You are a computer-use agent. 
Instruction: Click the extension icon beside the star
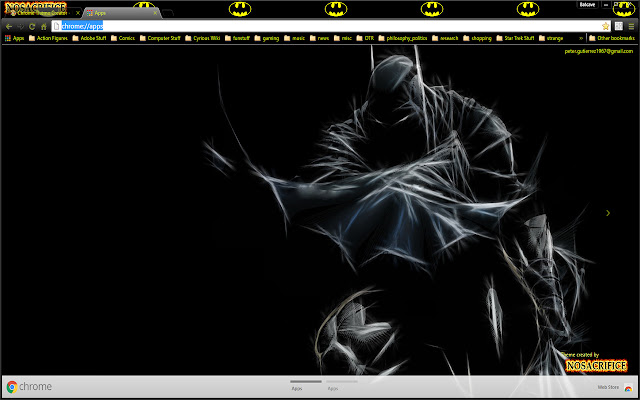click(619, 26)
